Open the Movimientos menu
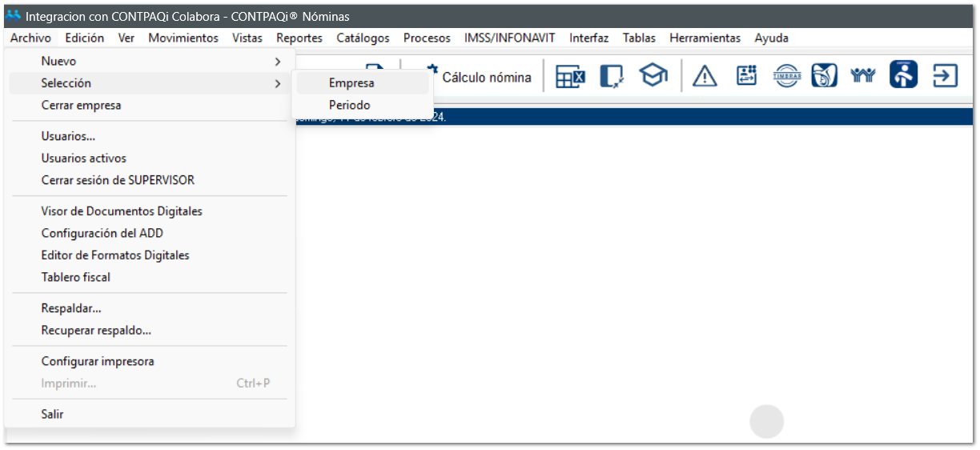Image resolution: width=980 pixels, height=450 pixels. 183,38
